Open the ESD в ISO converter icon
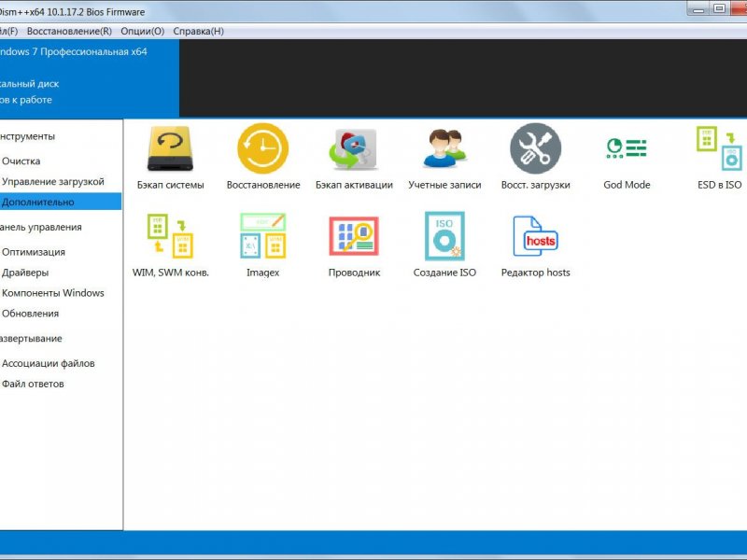The image size is (747, 560). (x=719, y=148)
